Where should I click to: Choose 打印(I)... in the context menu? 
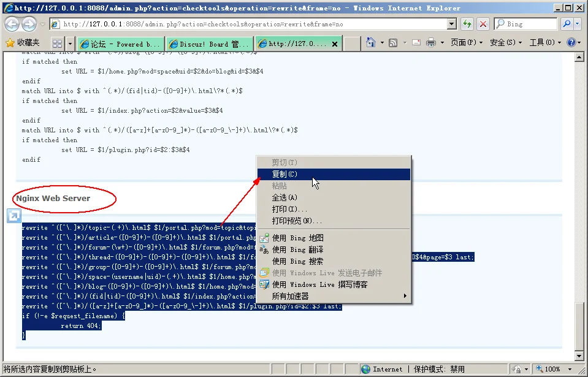334,209
